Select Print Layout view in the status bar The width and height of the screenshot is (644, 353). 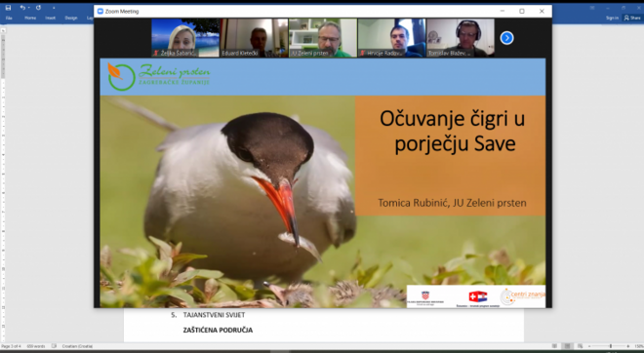(x=567, y=346)
